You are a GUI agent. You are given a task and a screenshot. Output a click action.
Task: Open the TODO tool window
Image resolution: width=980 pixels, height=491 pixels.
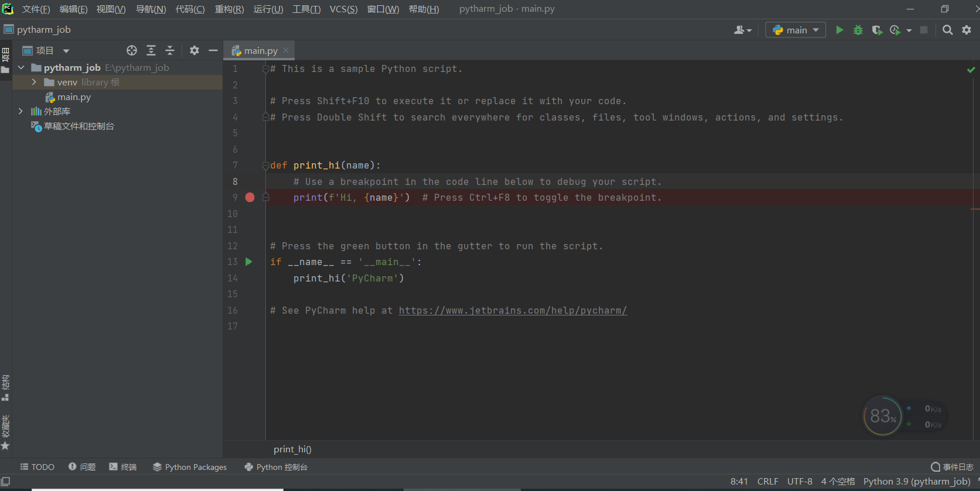point(37,466)
